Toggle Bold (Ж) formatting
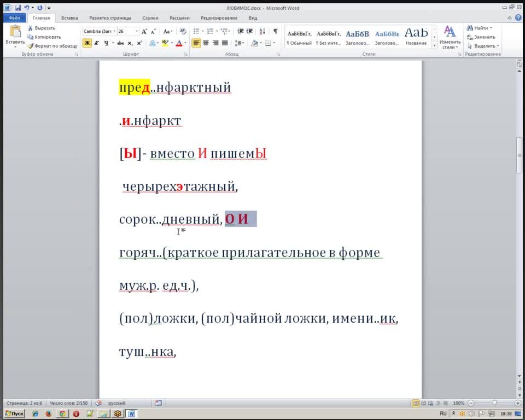525x420 pixels. click(x=87, y=43)
